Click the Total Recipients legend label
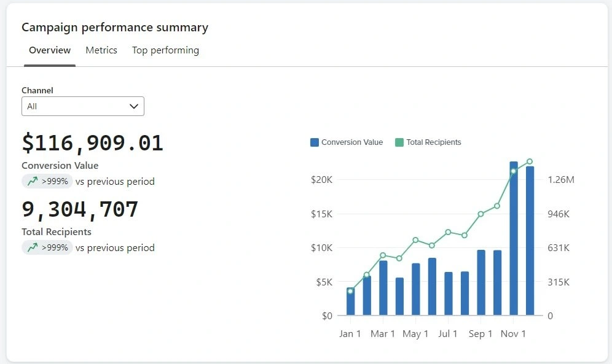The width and height of the screenshot is (612, 364). tap(433, 142)
